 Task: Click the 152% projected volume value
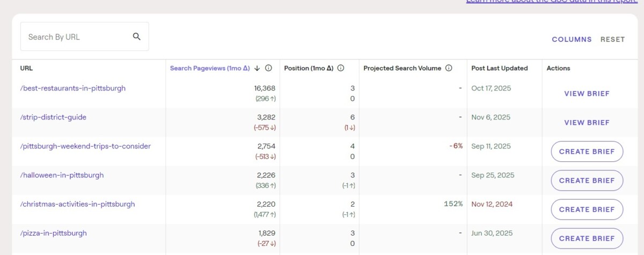click(453, 204)
